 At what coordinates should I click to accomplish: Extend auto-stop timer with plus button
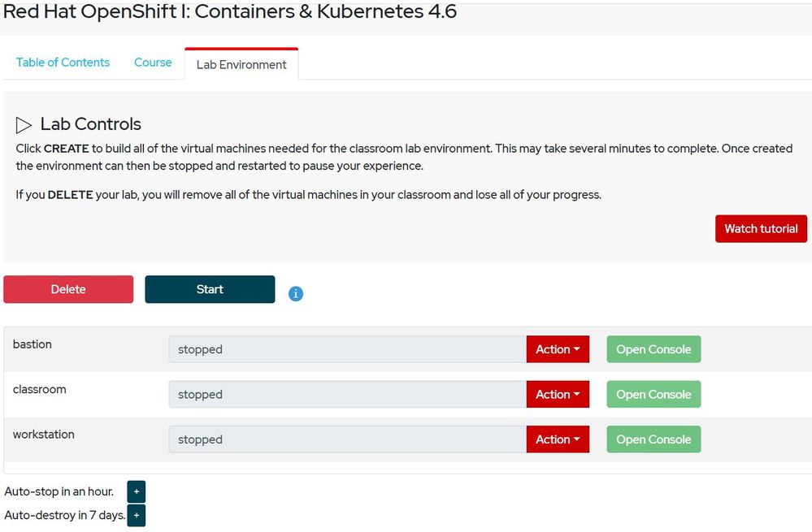point(136,491)
